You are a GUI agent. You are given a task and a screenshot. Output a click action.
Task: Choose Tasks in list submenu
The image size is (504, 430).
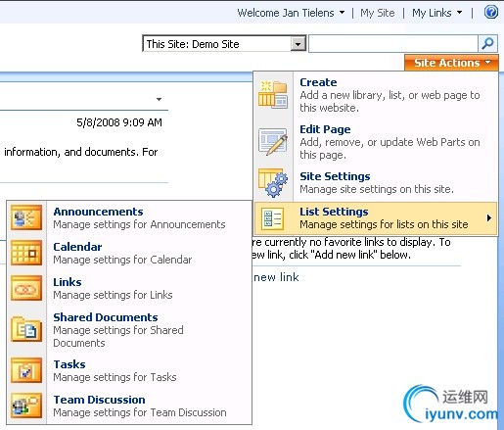point(129,370)
